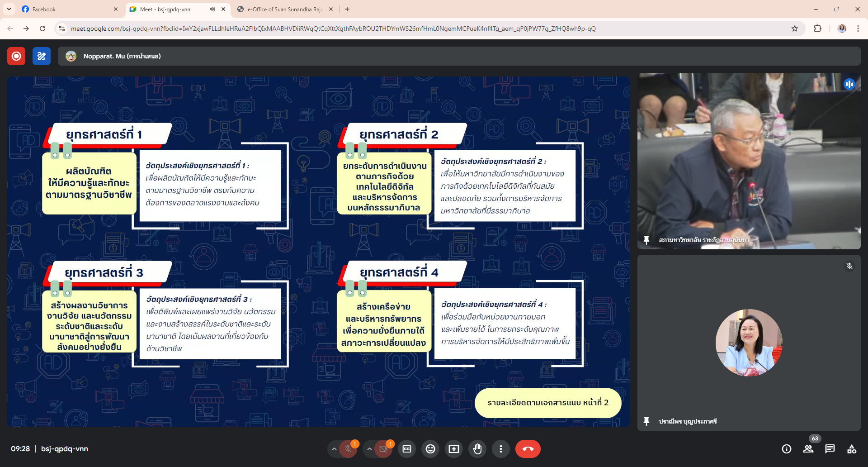The width and height of the screenshot is (868, 467).
Task: Click the red leave call button
Action: [528, 449]
